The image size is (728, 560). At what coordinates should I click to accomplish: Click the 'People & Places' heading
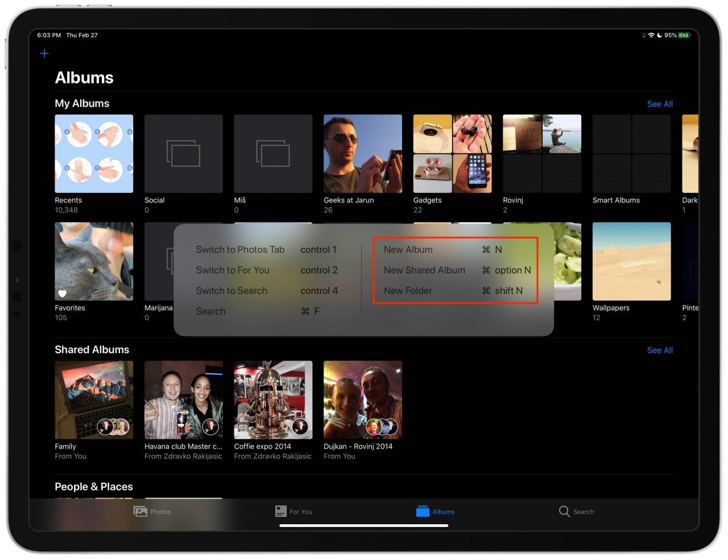(x=94, y=487)
